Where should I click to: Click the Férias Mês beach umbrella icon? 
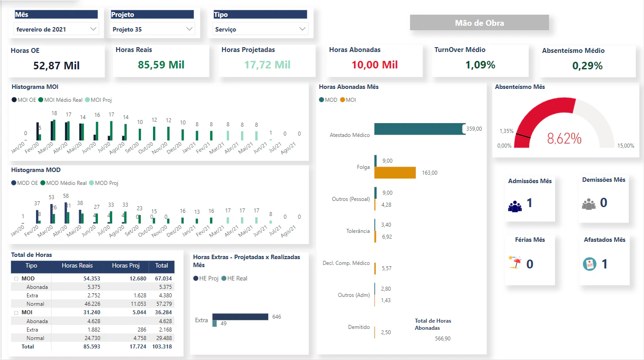point(515,262)
